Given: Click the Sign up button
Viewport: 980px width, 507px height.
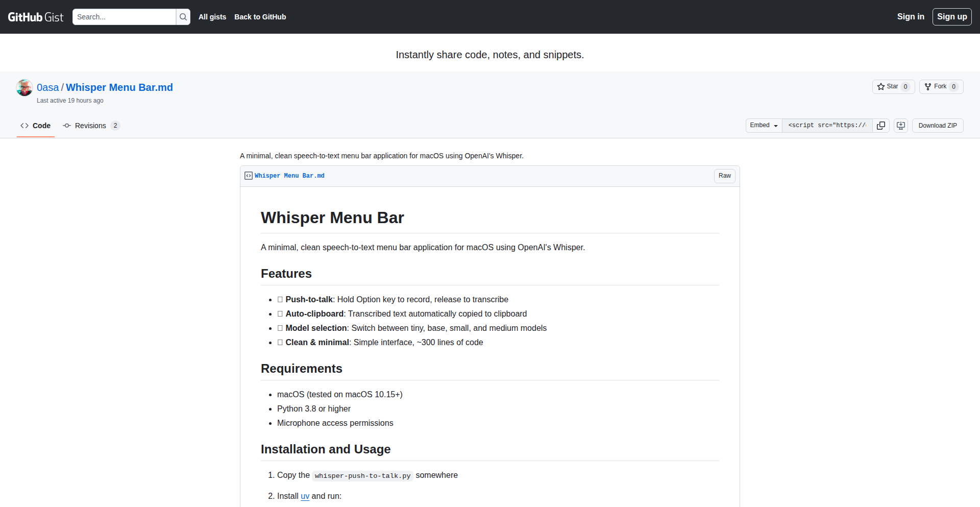Looking at the screenshot, I should [951, 16].
